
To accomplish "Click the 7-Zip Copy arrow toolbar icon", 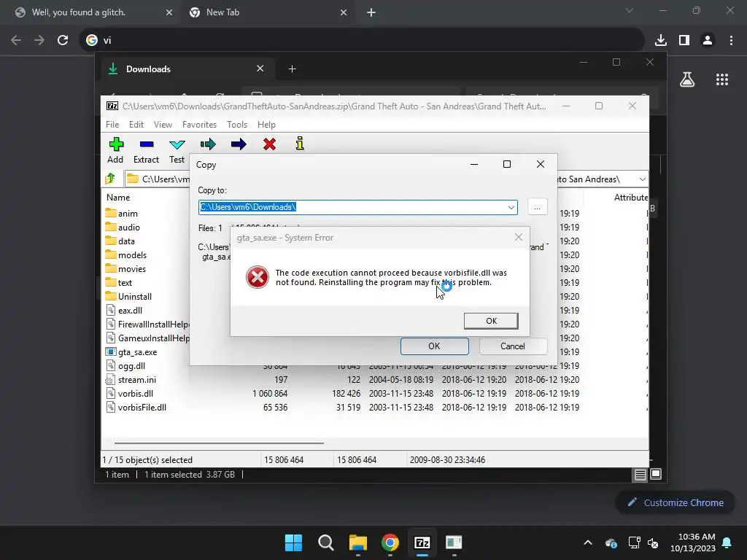I will point(208,144).
